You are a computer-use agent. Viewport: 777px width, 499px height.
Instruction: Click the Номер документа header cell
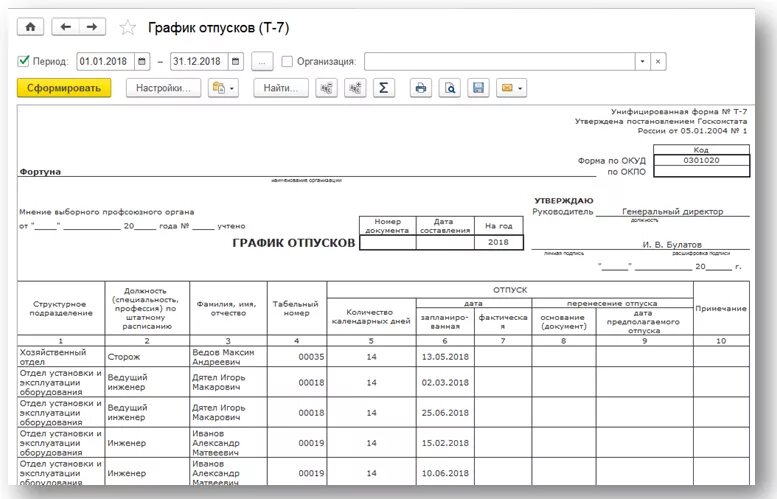pos(388,225)
